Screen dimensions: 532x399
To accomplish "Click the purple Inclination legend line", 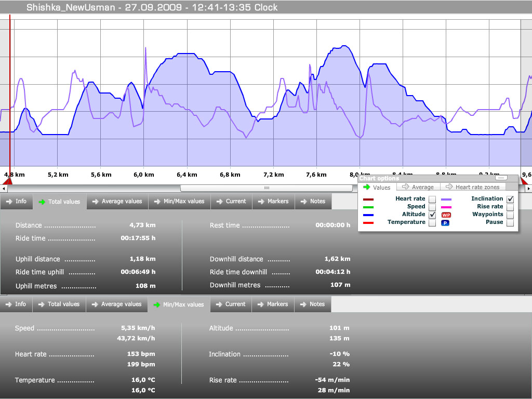I will [446, 199].
